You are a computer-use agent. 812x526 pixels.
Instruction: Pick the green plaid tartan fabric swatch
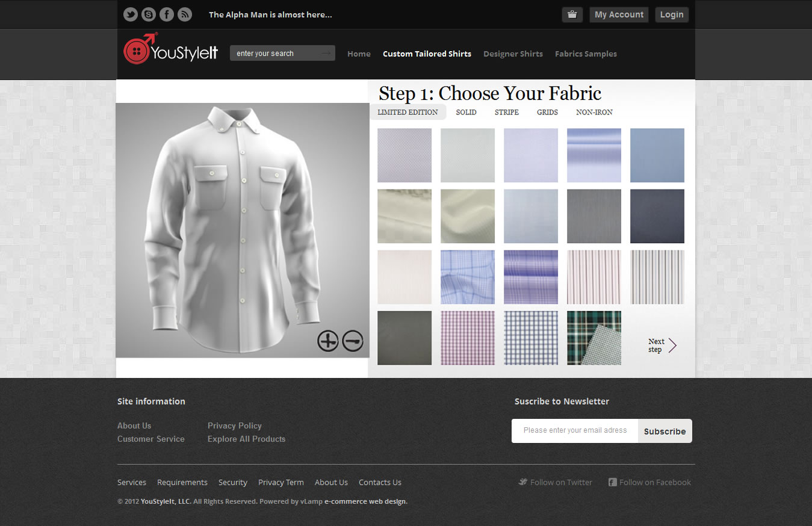click(x=594, y=338)
